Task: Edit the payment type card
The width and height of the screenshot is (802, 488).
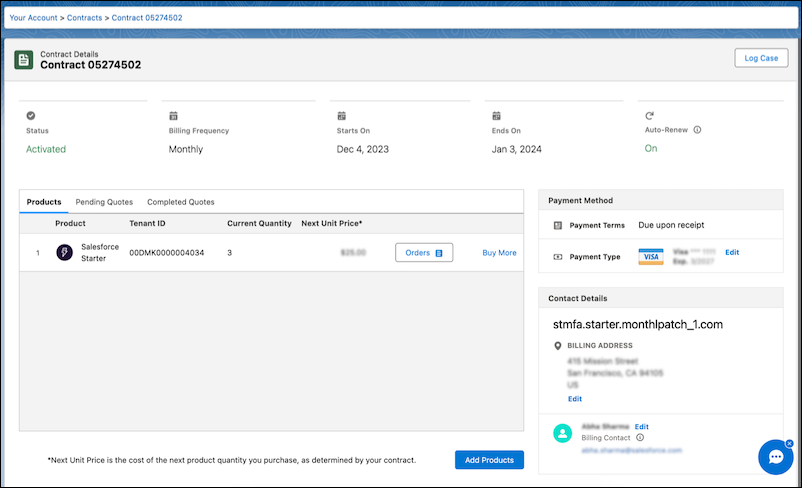Action: [x=732, y=252]
